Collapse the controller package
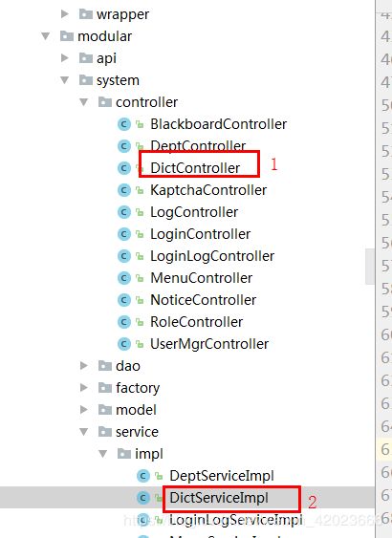The height and width of the screenshot is (538, 392). [x=84, y=102]
